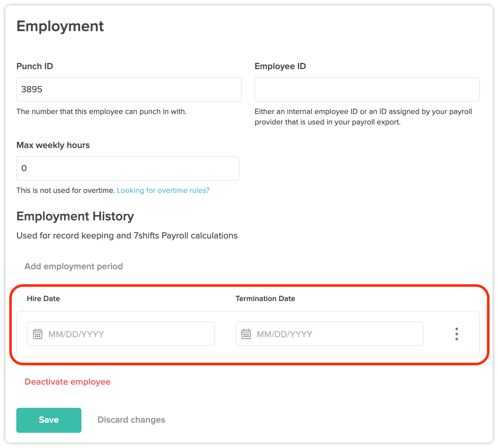Screen dimensions: 498x448
Task: Click the Max weekly hours label
Action: 53,145
